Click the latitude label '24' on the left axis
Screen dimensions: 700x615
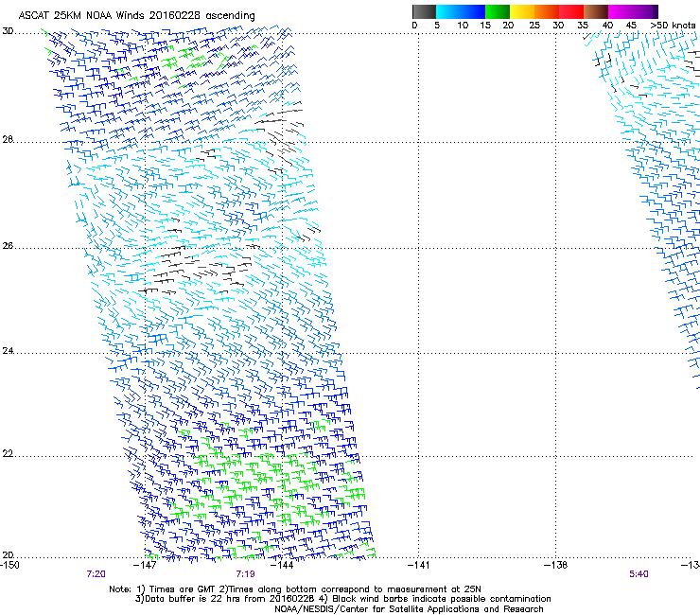click(x=8, y=351)
